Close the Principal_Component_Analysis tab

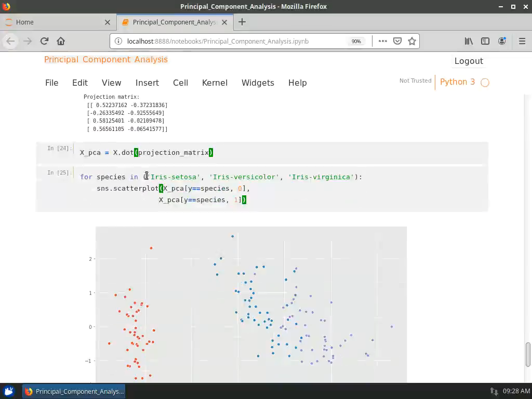click(224, 22)
